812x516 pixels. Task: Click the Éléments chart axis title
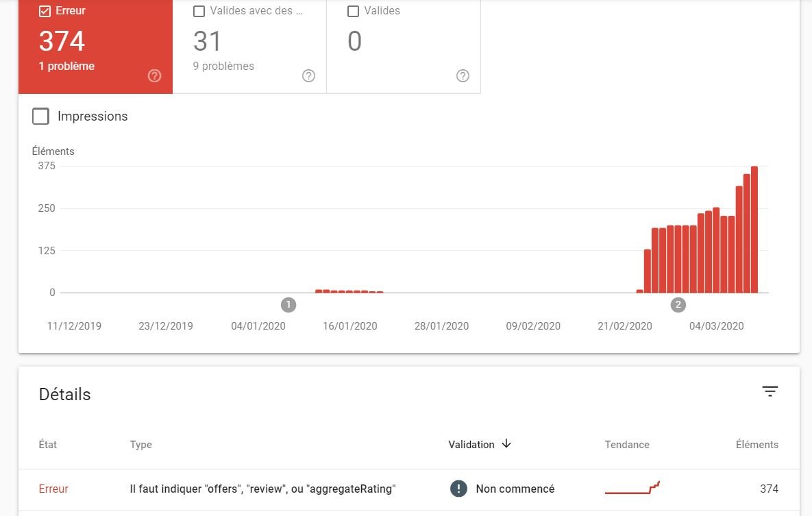coord(53,151)
